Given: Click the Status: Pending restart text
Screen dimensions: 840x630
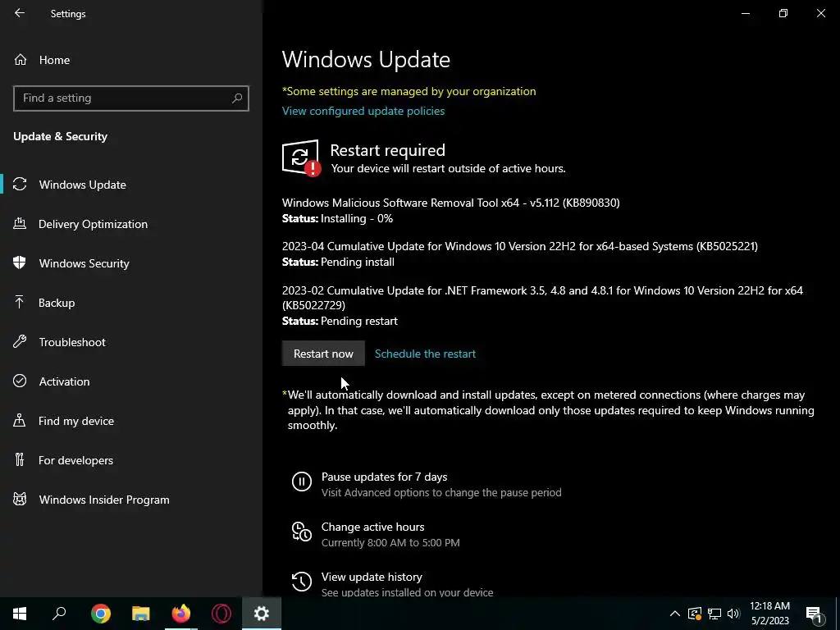Looking at the screenshot, I should [340, 321].
